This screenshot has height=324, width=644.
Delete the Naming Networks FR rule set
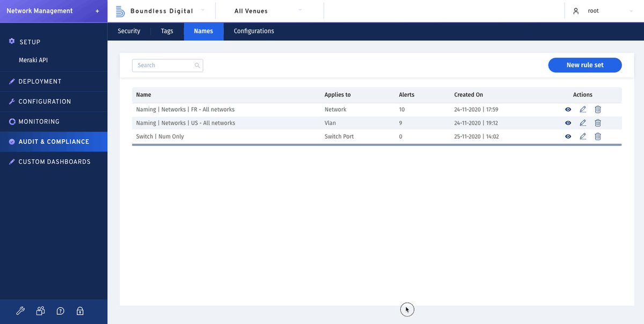coord(598,110)
